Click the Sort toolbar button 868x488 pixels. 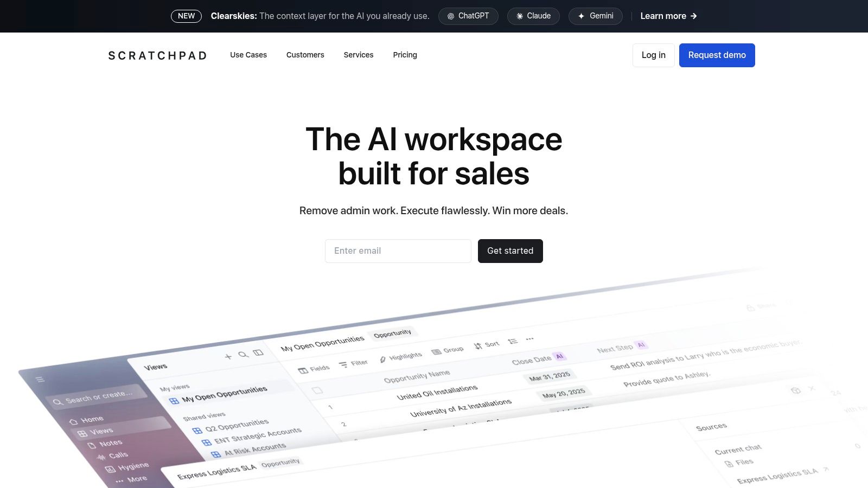coord(486,345)
